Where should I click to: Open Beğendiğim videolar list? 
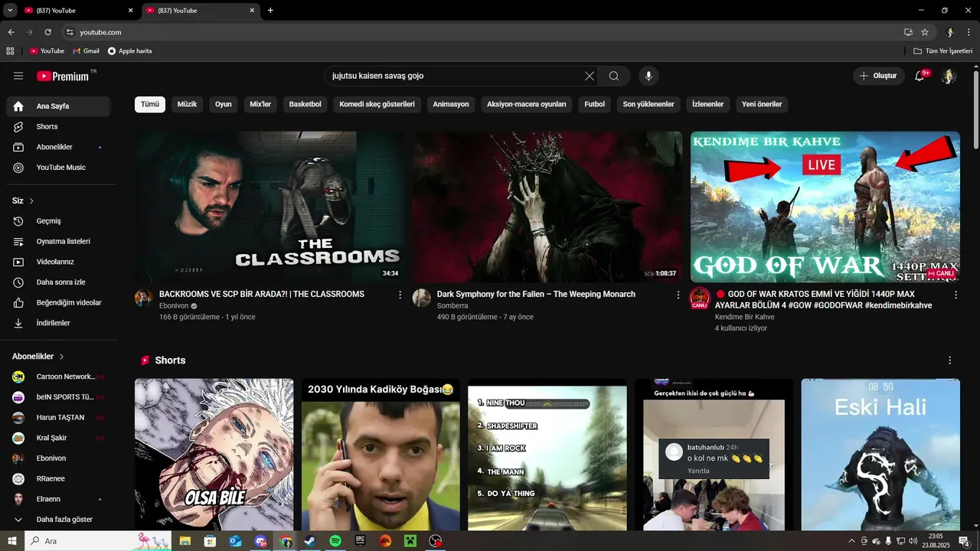58,302
